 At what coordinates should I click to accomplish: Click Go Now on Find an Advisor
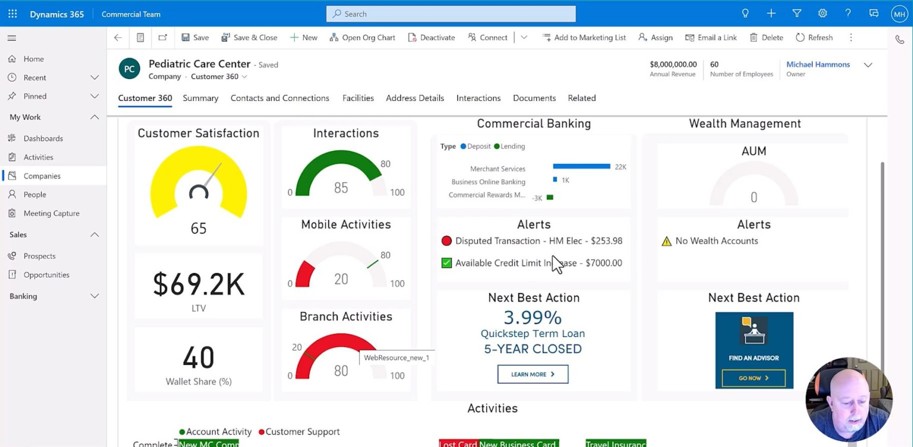click(753, 378)
